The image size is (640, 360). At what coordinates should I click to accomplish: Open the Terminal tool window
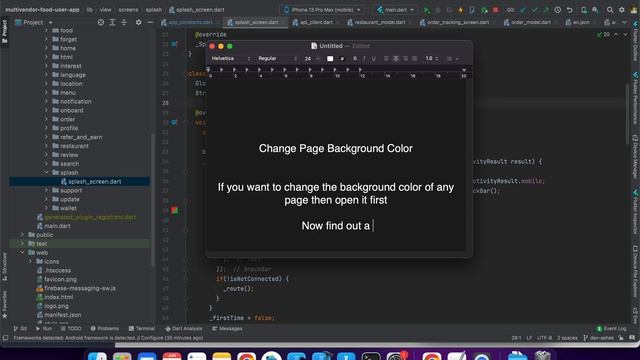[x=141, y=329]
